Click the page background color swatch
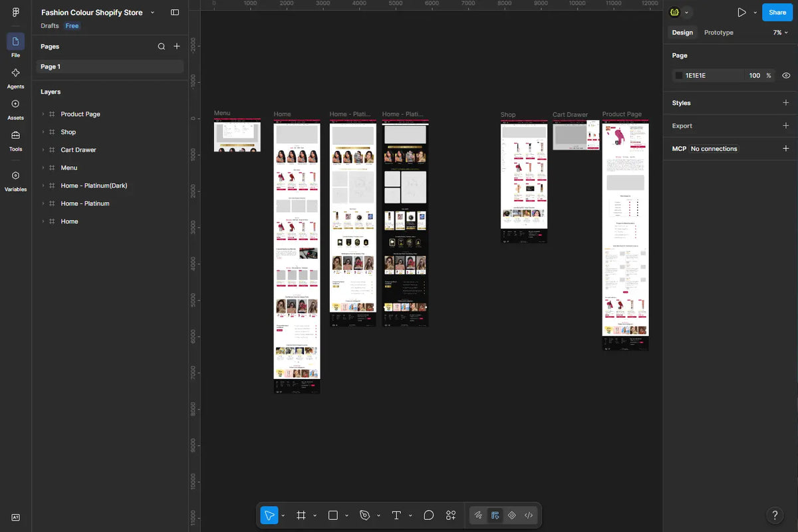The image size is (798, 532). (679, 76)
